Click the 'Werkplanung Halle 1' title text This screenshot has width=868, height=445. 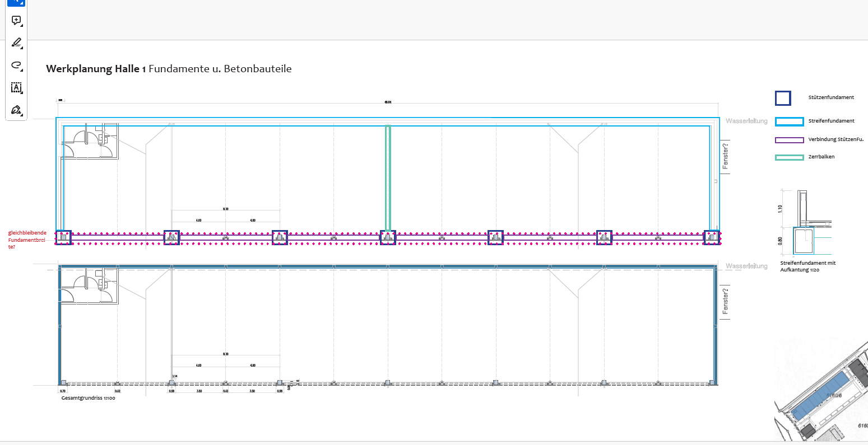coord(96,69)
